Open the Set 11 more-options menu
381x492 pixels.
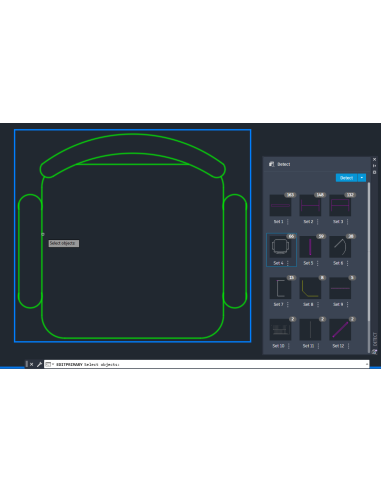pos(319,346)
